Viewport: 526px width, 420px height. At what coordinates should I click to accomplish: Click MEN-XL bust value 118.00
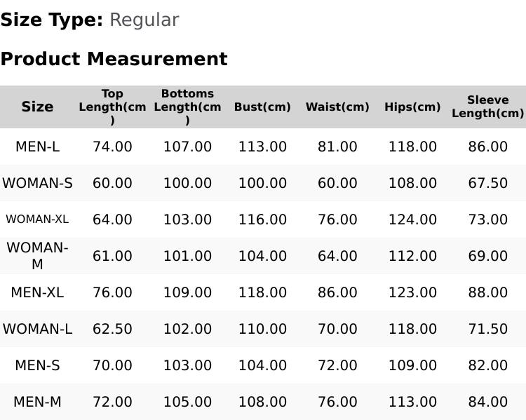pos(262,292)
